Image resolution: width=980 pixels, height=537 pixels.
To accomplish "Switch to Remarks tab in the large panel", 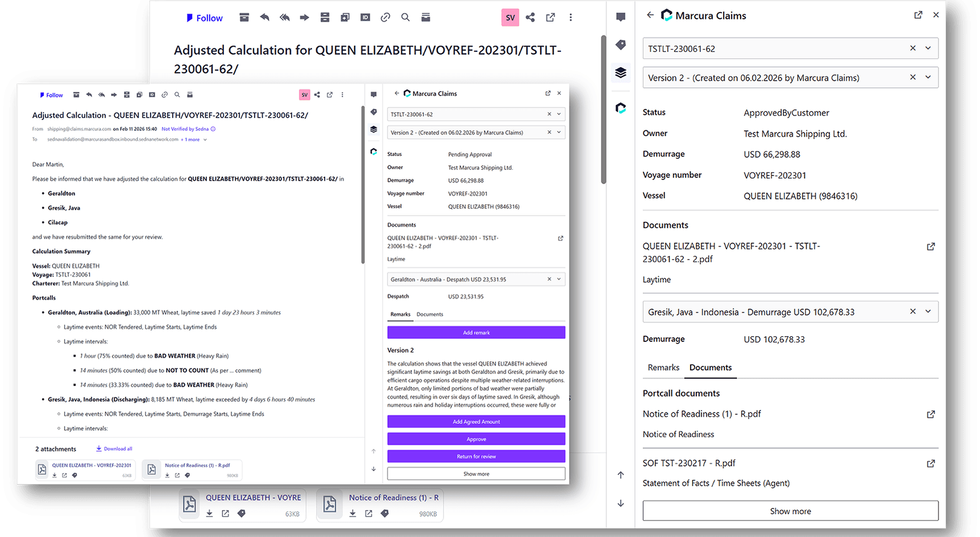I will pos(663,367).
